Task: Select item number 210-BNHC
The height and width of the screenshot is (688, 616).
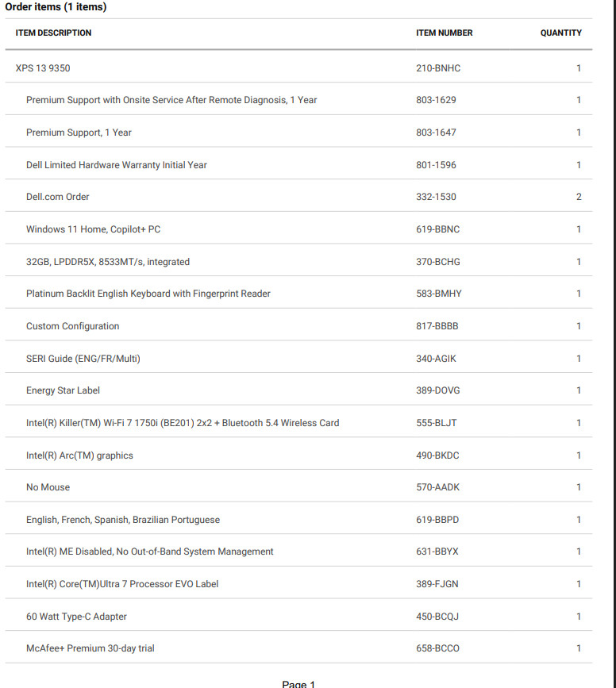Action: coord(438,68)
